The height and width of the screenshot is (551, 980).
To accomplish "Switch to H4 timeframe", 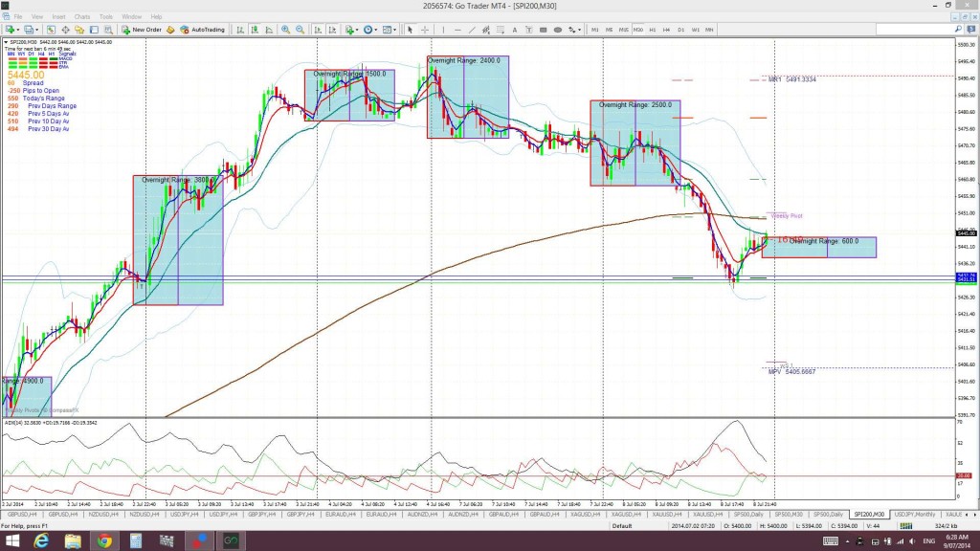I will coord(666,30).
